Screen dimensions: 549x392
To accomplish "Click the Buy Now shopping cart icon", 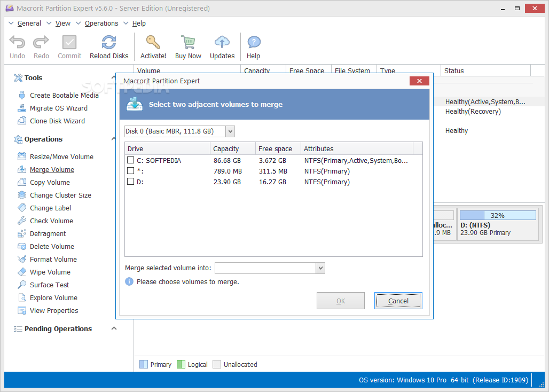I will click(188, 42).
